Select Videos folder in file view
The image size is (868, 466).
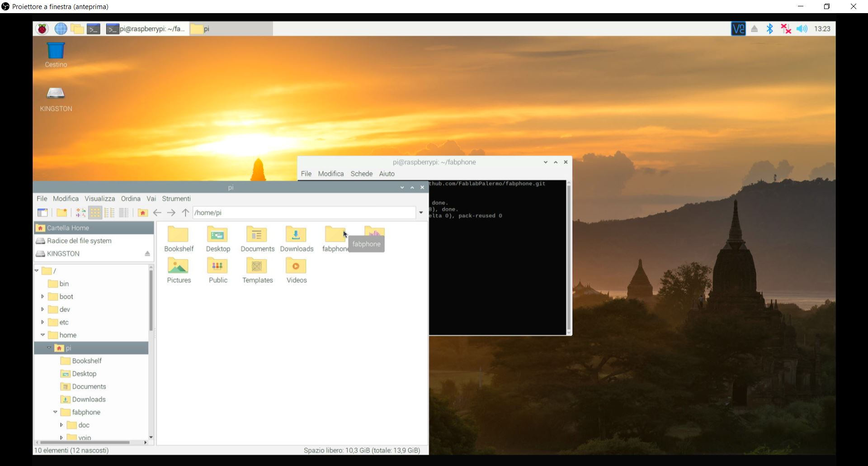click(x=297, y=270)
